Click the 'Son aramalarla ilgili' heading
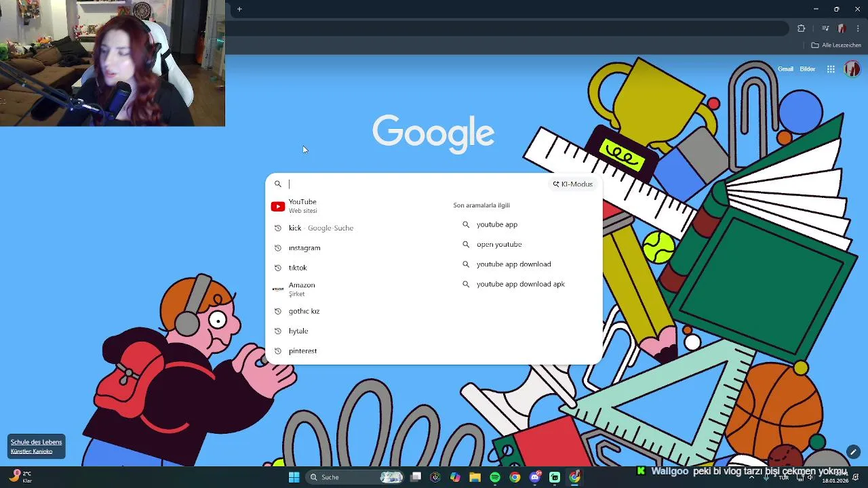868x488 pixels. [481, 205]
